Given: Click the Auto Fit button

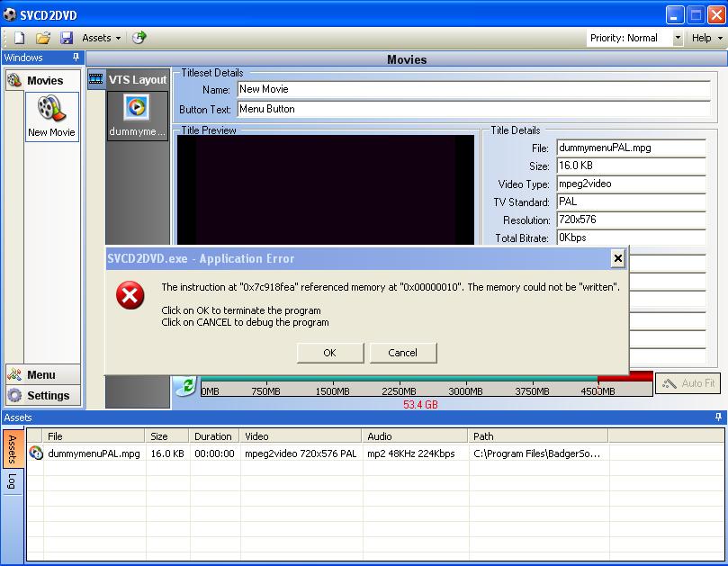Looking at the screenshot, I should [688, 383].
